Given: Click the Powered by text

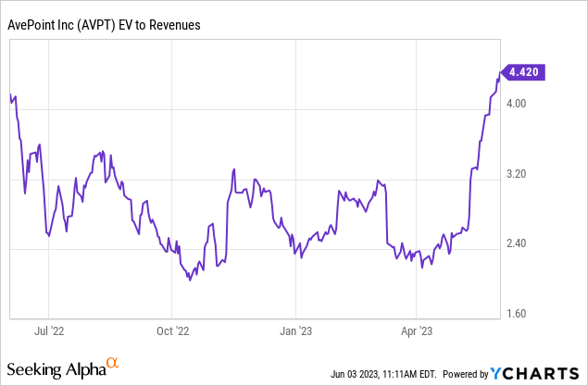Looking at the screenshot, I should click(466, 374).
